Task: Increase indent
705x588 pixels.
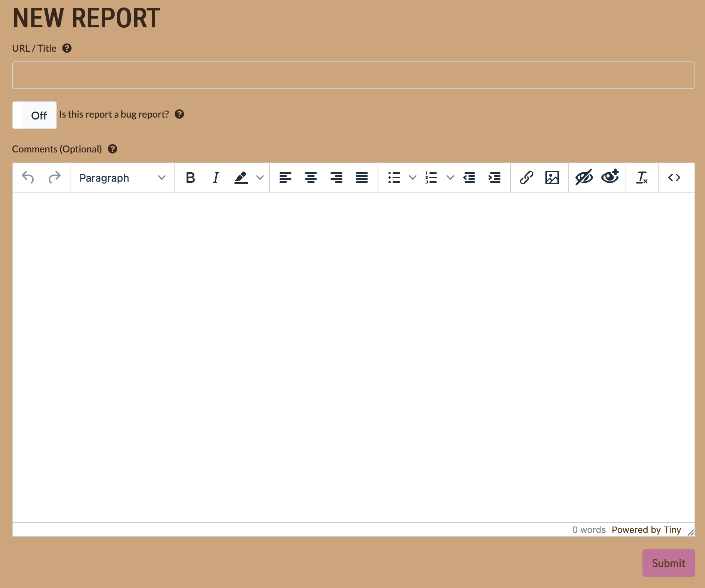Action: tap(494, 178)
